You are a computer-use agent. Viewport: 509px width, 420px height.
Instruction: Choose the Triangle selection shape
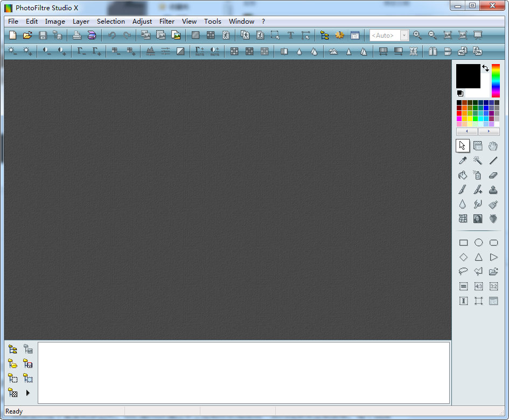click(x=478, y=257)
